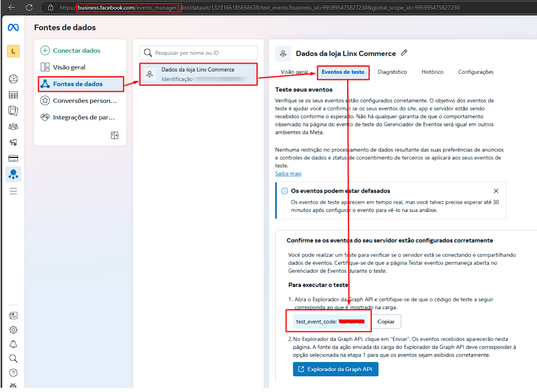The image size is (537, 392).
Task: Switch to the Eventos de teste tab
Action: click(x=343, y=72)
